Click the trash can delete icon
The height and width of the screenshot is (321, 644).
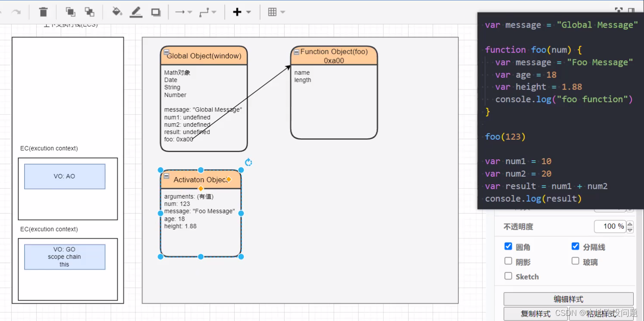43,12
